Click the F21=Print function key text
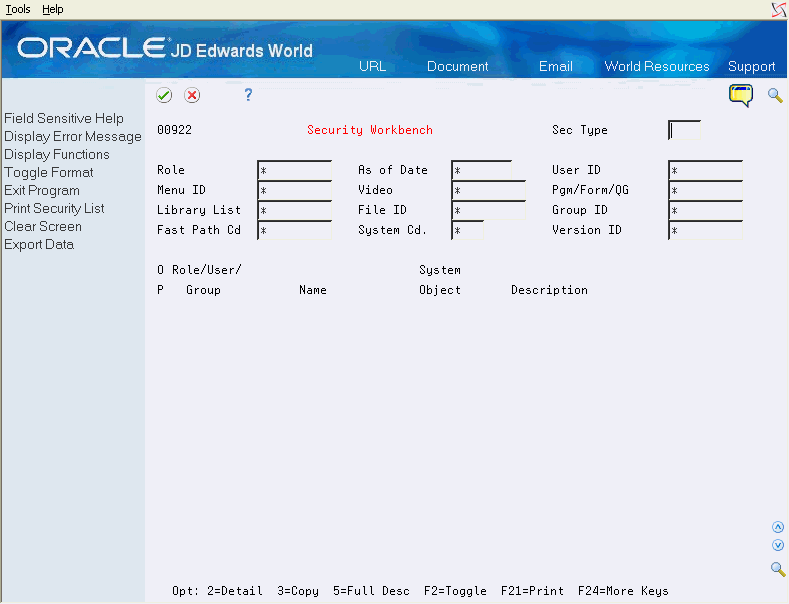The height and width of the screenshot is (604, 789). point(532,591)
